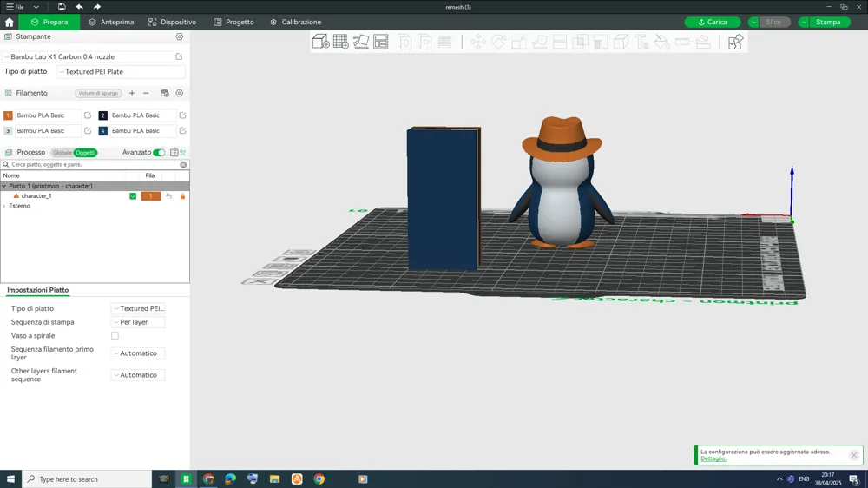Screen dimensions: 868x488
Task: Select the Measure ruler tool
Action: click(x=682, y=42)
